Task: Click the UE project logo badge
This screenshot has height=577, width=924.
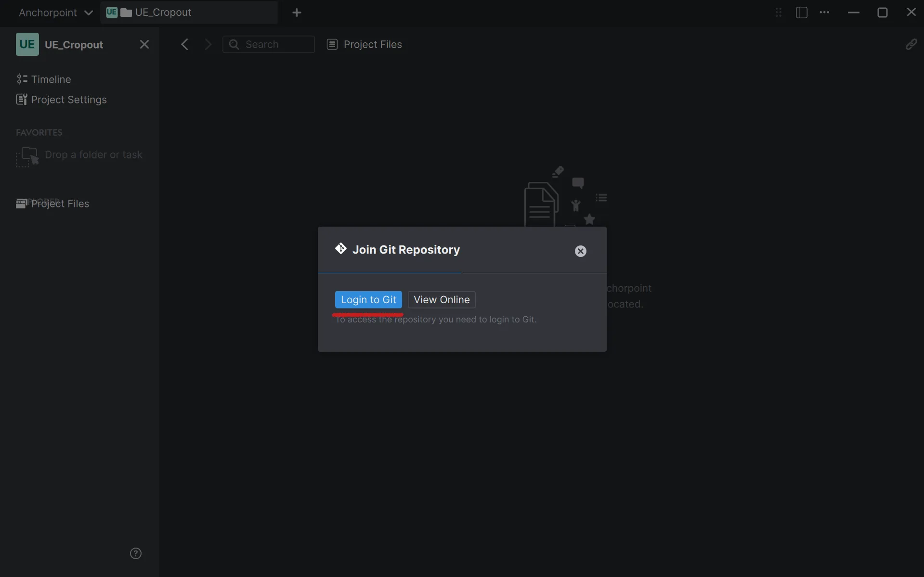Action: (27, 44)
